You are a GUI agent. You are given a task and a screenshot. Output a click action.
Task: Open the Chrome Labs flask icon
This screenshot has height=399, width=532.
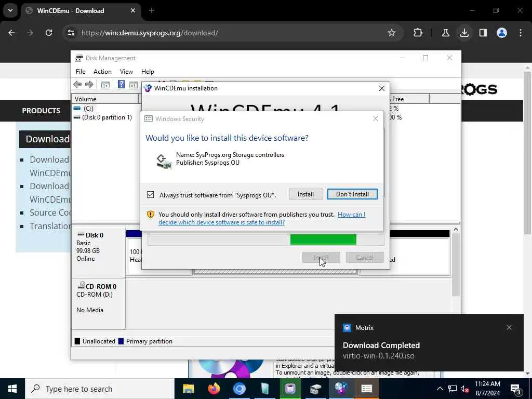point(445,33)
